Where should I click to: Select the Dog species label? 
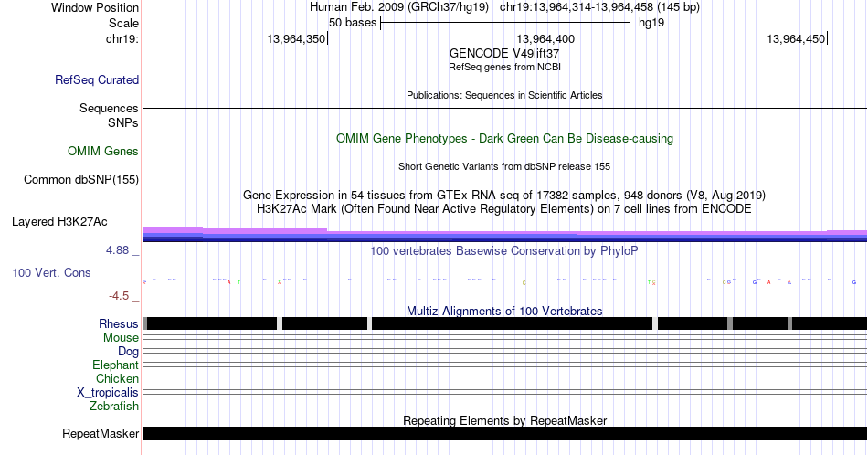(129, 352)
